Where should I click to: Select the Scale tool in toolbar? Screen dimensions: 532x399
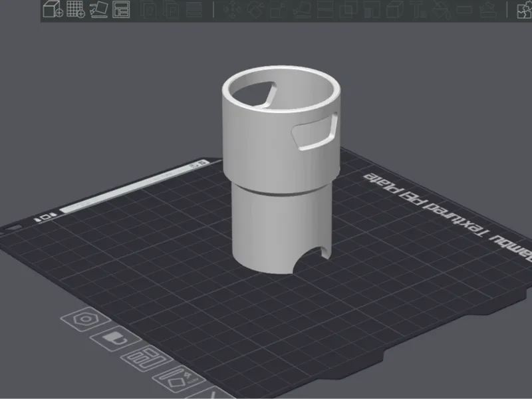[278, 9]
